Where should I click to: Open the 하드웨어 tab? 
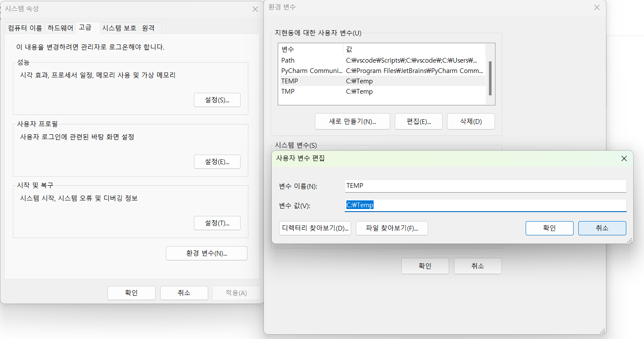click(x=60, y=28)
